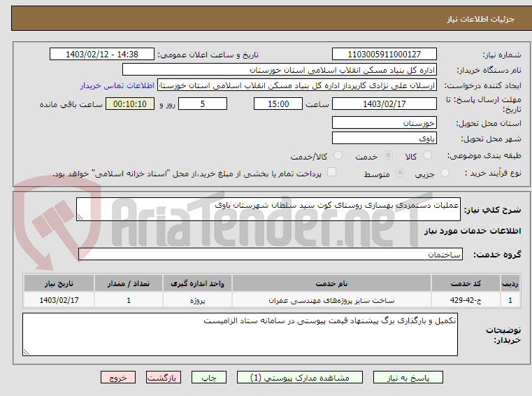
Task: Click the ردیف column header
Action: pyautogui.click(x=510, y=283)
